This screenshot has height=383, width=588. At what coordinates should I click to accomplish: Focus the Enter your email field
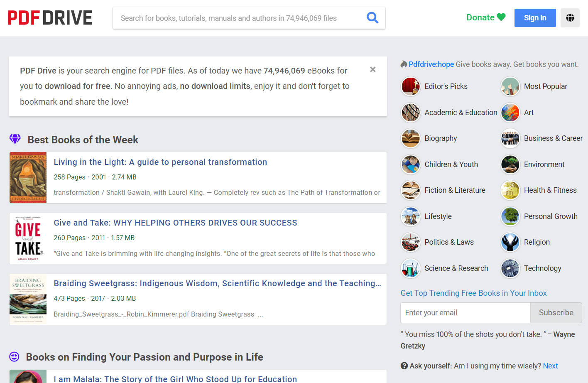pos(465,313)
